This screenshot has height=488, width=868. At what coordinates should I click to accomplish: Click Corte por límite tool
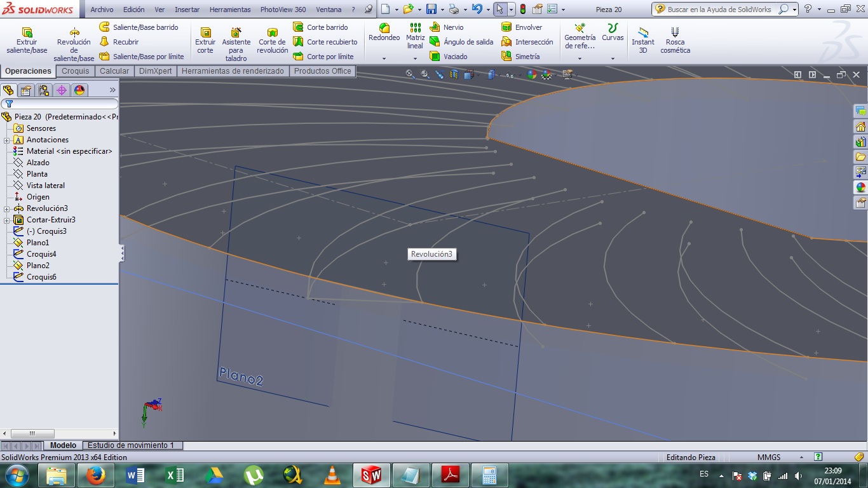click(x=323, y=57)
